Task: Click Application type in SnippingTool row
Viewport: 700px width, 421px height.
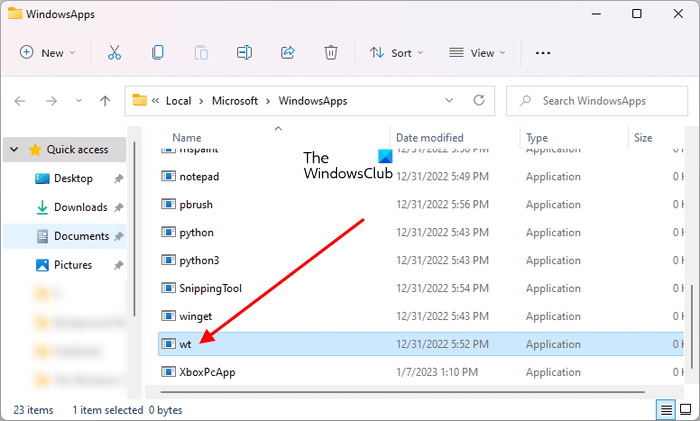Action: click(553, 288)
